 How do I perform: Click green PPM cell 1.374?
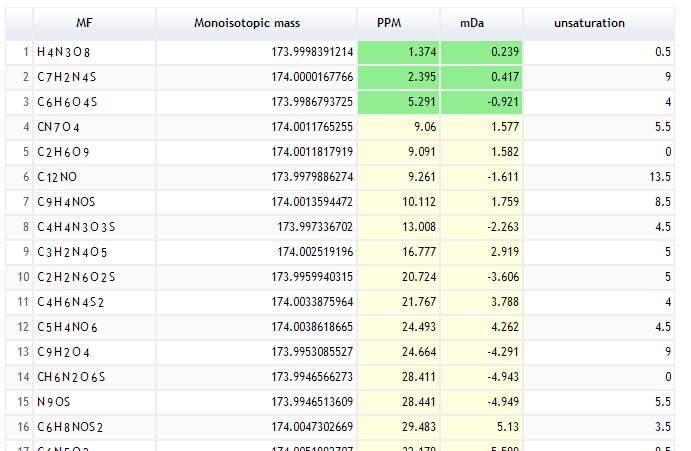pos(398,52)
